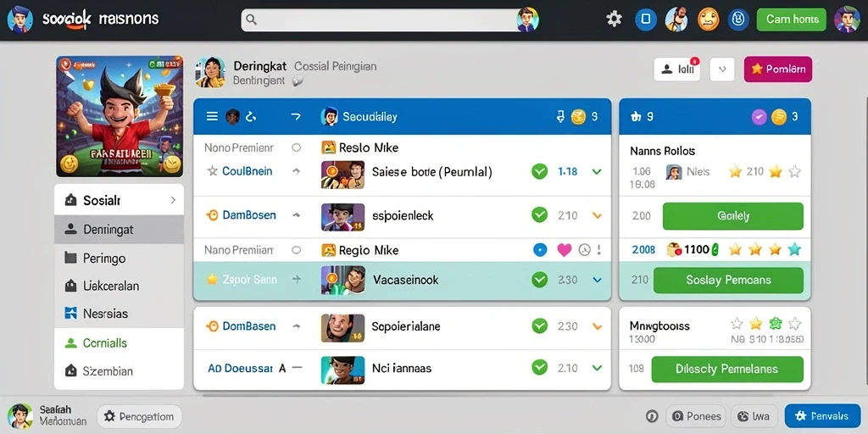The image size is (868, 434).
Task: Open Sosialr in the sidebar
Action: click(119, 200)
